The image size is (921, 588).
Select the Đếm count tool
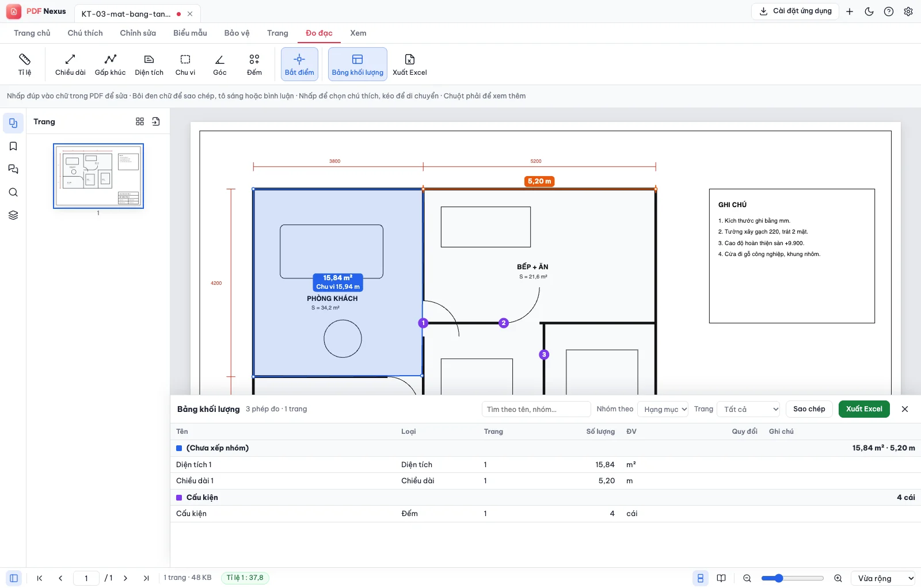tap(254, 64)
